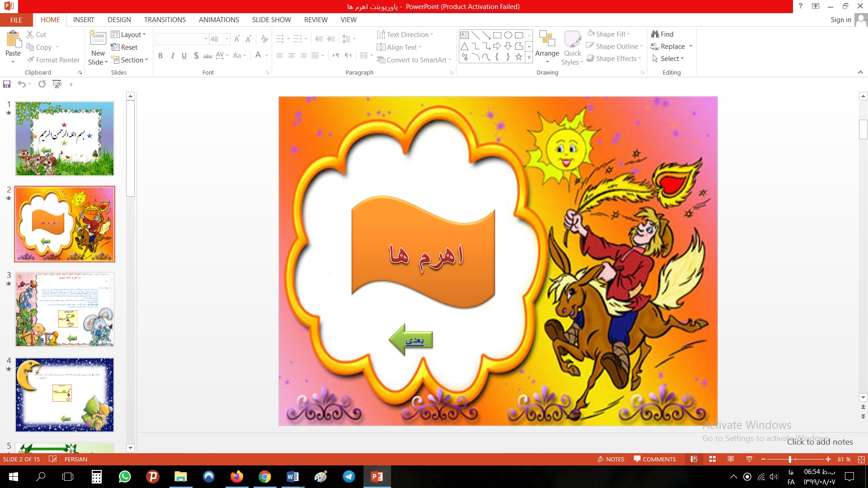Toggle Italic text formatting

(172, 56)
